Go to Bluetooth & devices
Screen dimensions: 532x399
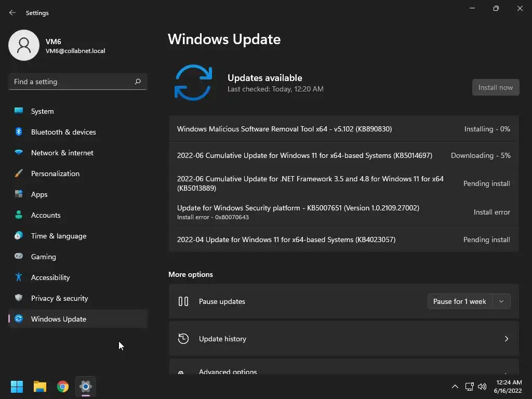(x=78, y=132)
